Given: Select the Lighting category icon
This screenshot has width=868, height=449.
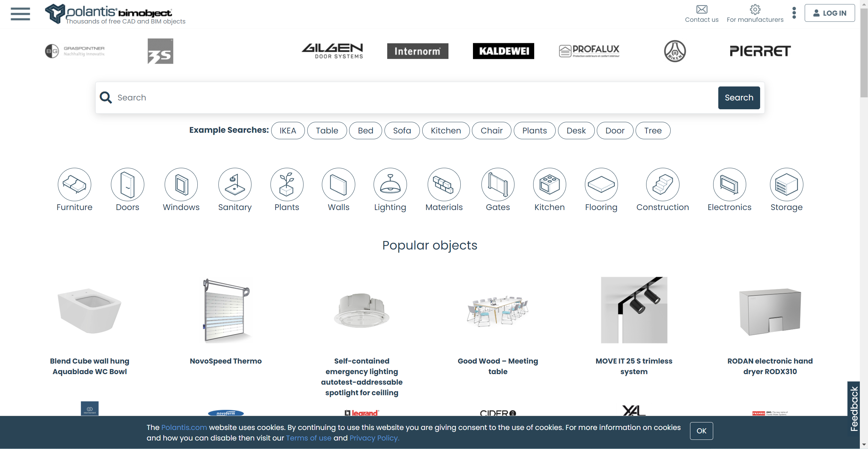Looking at the screenshot, I should click(x=390, y=185).
